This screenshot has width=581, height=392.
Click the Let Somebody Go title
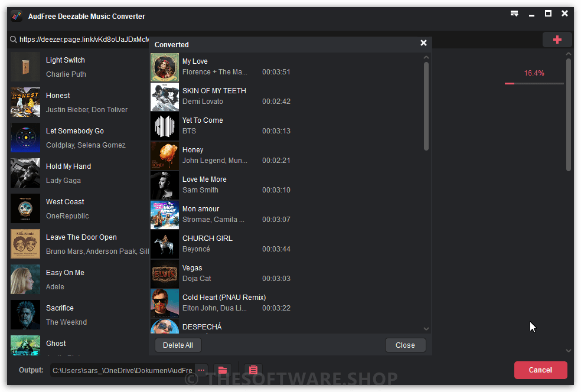click(x=75, y=131)
